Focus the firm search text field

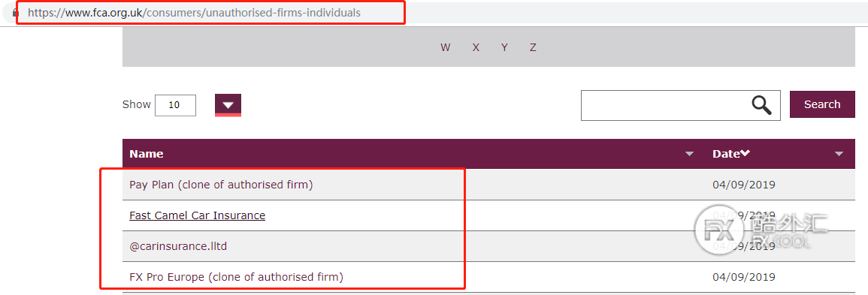[x=666, y=105]
